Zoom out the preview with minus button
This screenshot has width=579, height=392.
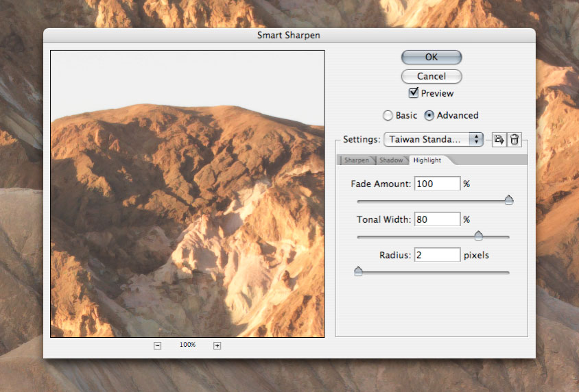click(x=157, y=345)
